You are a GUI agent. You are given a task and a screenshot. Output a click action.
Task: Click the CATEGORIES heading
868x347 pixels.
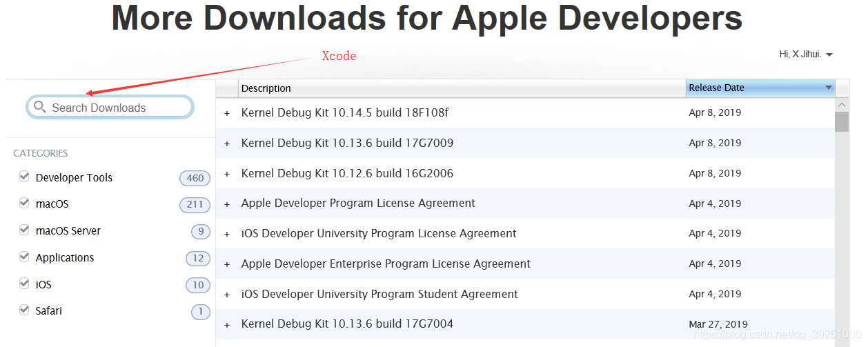[41, 153]
